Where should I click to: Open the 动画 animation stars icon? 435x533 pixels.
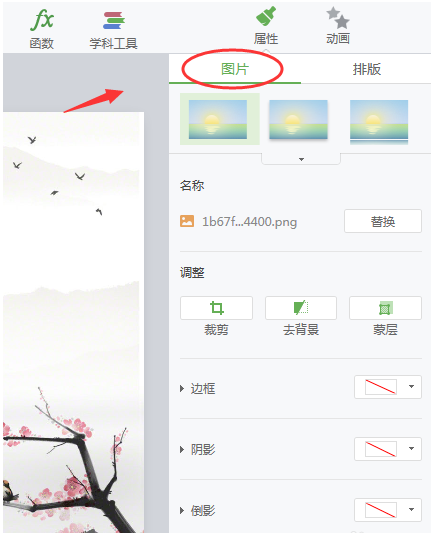click(x=338, y=18)
